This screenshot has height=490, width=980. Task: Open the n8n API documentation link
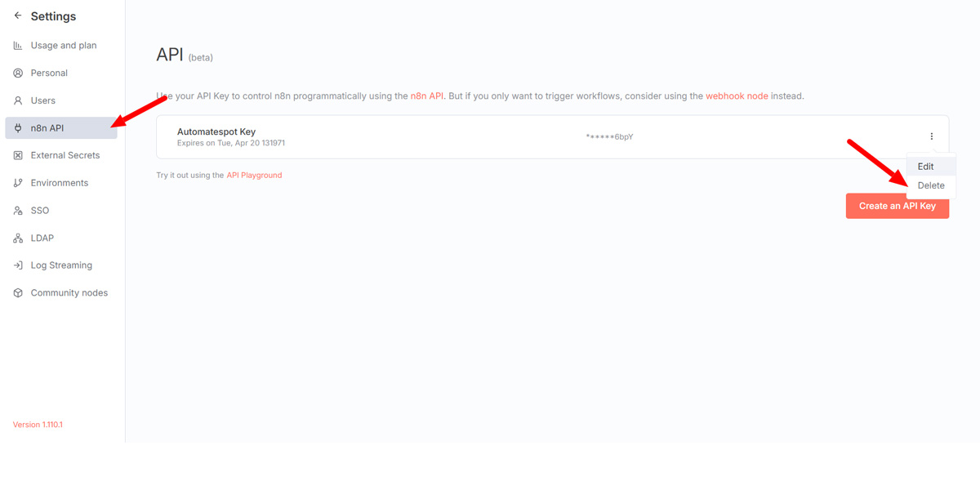[x=426, y=96]
